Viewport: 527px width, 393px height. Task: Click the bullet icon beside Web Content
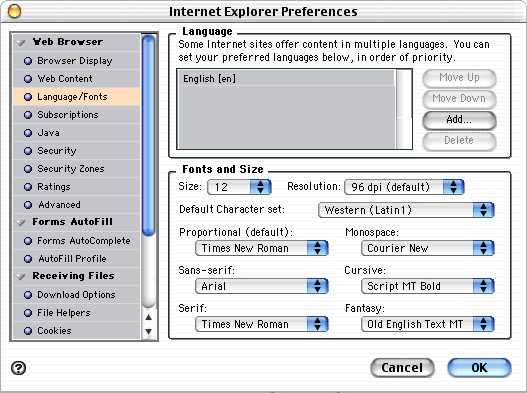(x=28, y=79)
